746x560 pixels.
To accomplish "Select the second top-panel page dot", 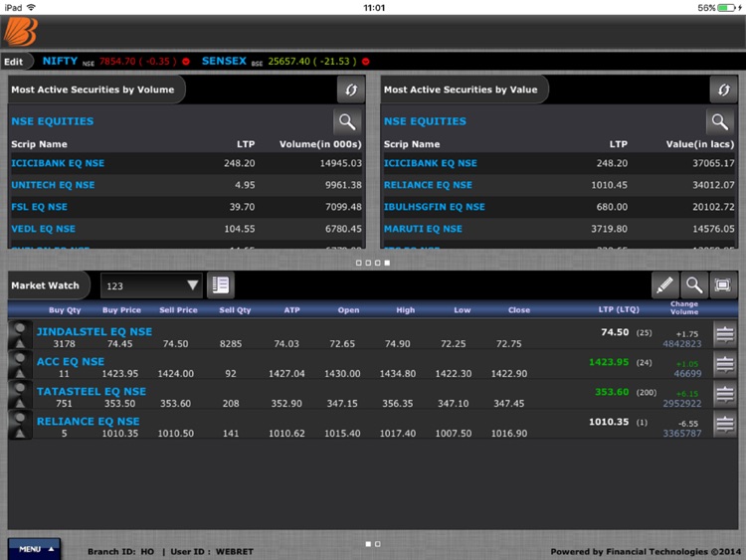I will click(x=368, y=263).
